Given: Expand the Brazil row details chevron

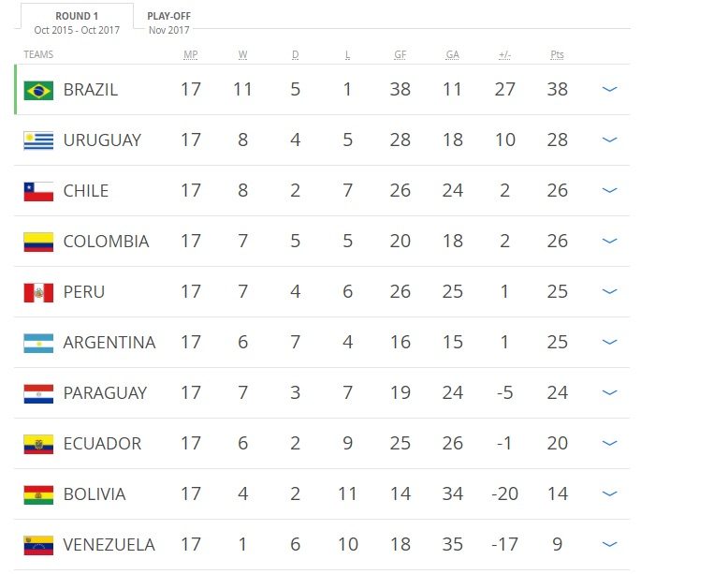Looking at the screenshot, I should 609,89.
